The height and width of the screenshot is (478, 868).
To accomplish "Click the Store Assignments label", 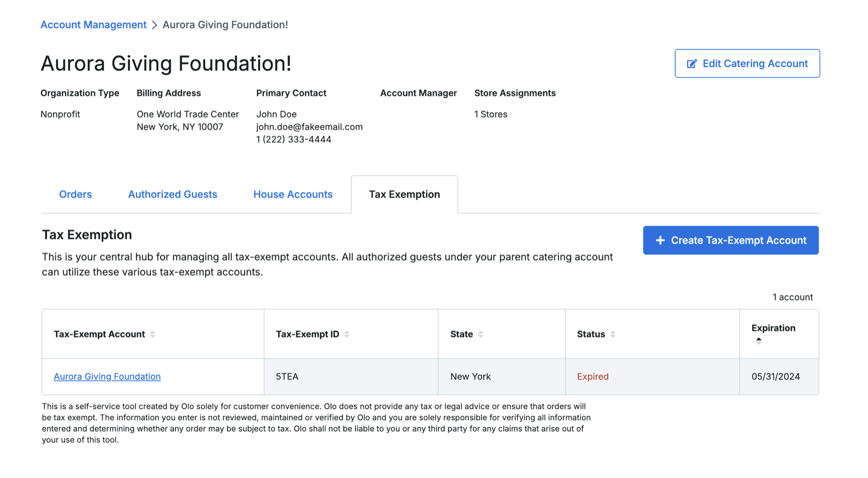I will (x=515, y=93).
